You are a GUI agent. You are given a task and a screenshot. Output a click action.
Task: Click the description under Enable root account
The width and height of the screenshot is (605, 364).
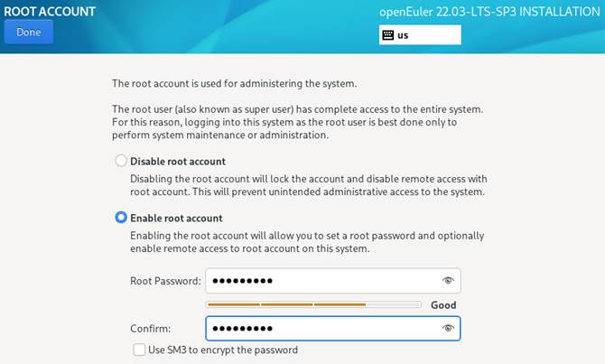click(x=306, y=242)
